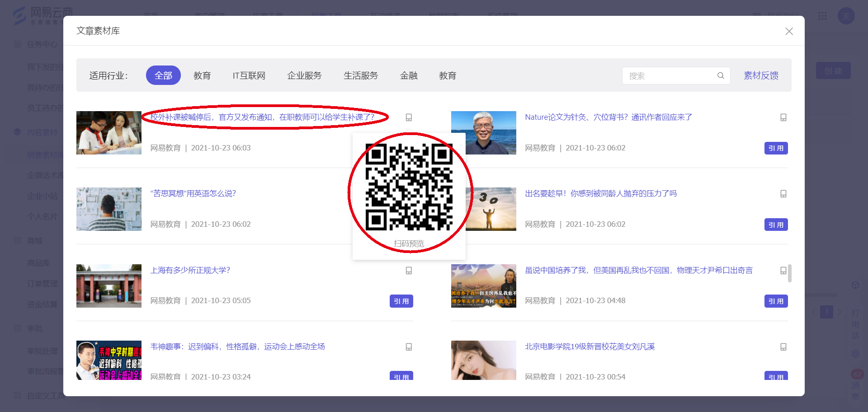Open the 北京电影学院19级 article

(590, 346)
